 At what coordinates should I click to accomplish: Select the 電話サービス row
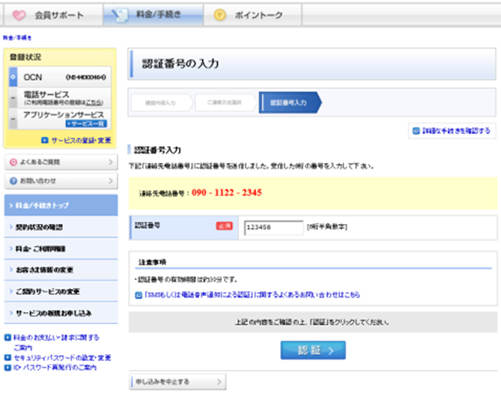pyautogui.click(x=60, y=98)
